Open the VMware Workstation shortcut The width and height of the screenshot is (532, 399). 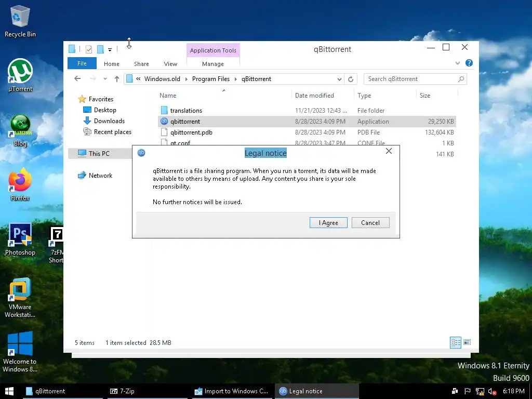pyautogui.click(x=20, y=298)
